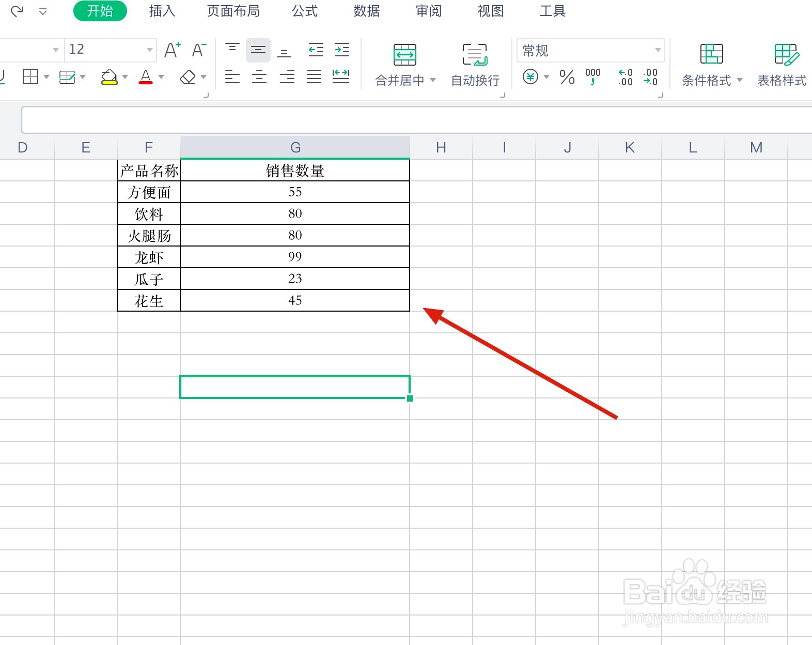This screenshot has height=645, width=812.
Task: Apply cell borders icon
Action: pos(30,77)
